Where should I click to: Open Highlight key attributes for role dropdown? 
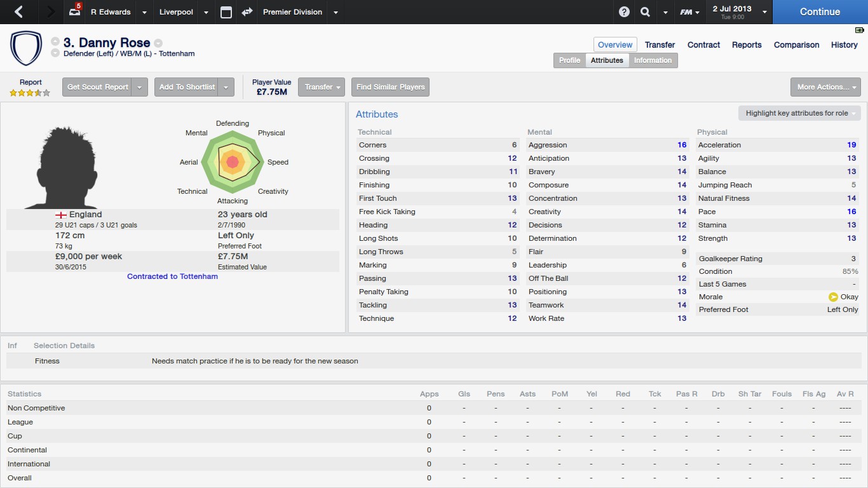[x=799, y=113]
